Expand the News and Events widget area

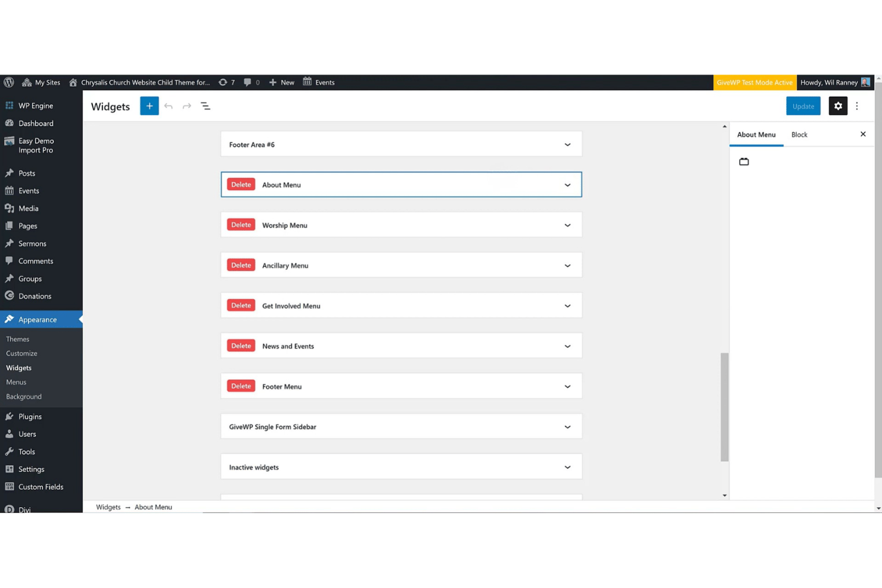click(567, 346)
